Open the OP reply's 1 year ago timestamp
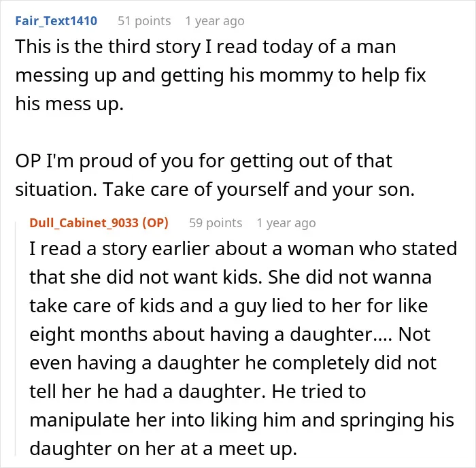This screenshot has height=468, width=476. tap(286, 223)
